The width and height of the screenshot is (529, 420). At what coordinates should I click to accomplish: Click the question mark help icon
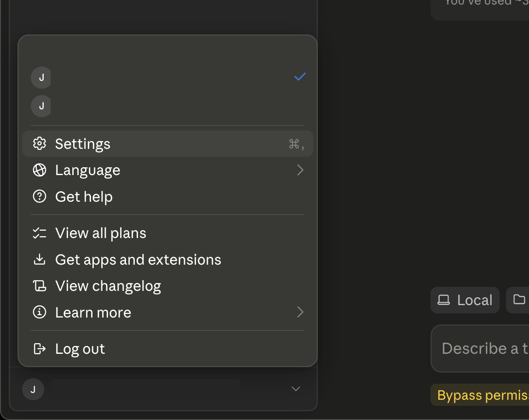(x=40, y=196)
